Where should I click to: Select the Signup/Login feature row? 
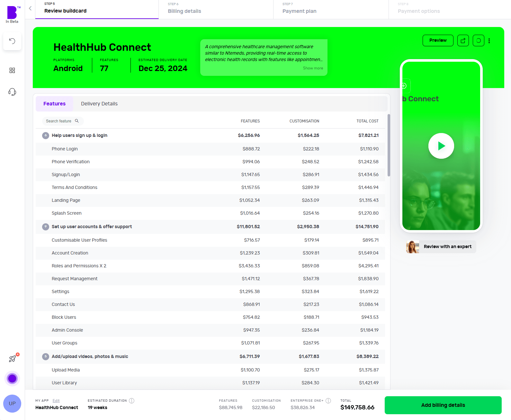point(210,174)
